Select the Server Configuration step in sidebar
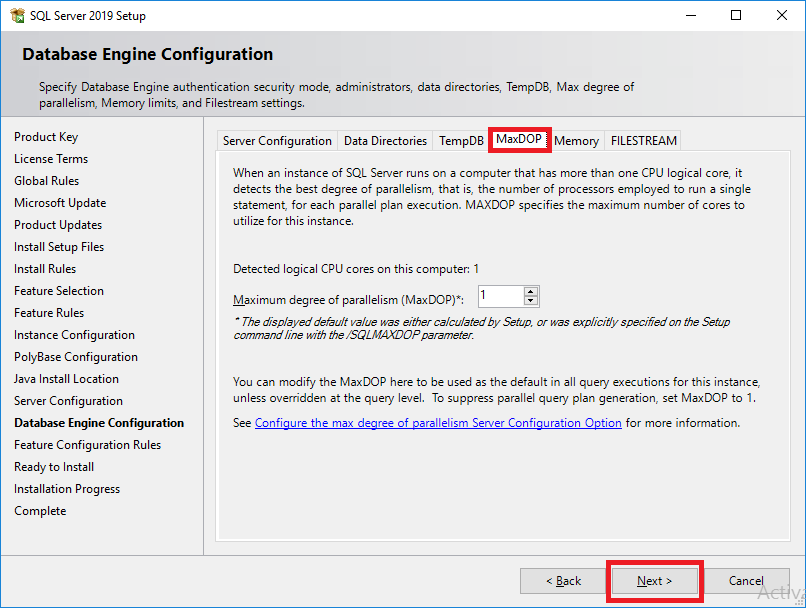The width and height of the screenshot is (806, 608). [68, 401]
